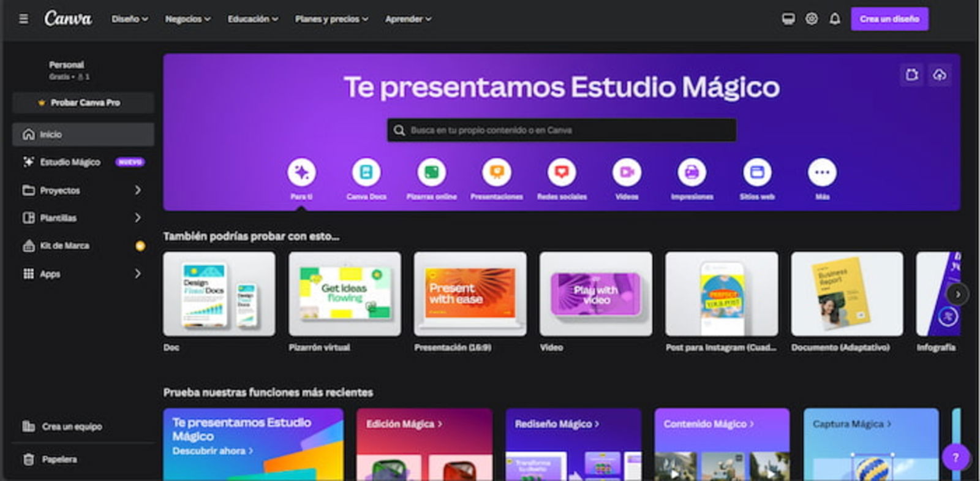Open the Negocios dropdown menu

pos(187,19)
